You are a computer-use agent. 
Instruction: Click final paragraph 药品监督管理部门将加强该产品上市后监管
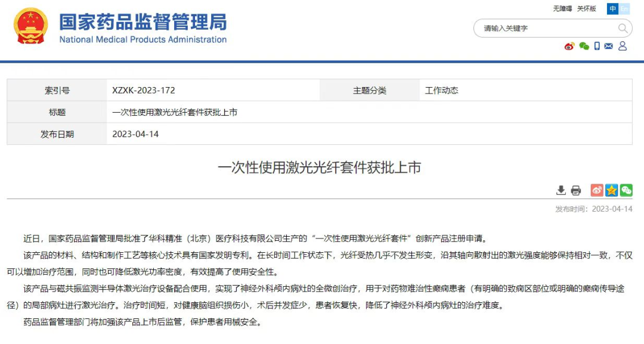[x=143, y=322]
